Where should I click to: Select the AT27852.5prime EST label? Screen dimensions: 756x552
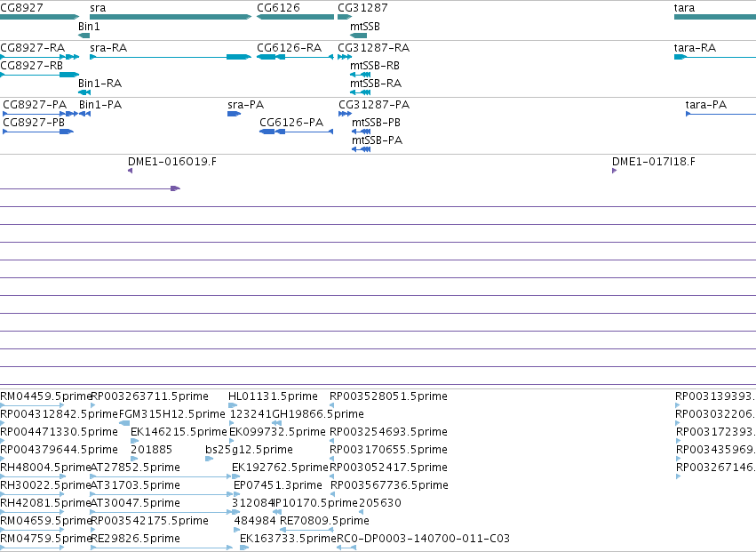pos(135,468)
